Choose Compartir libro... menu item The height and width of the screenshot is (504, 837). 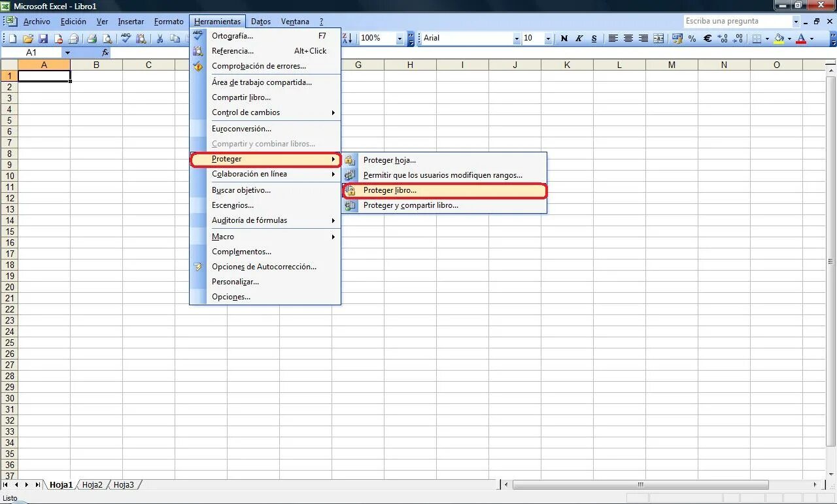265,97
